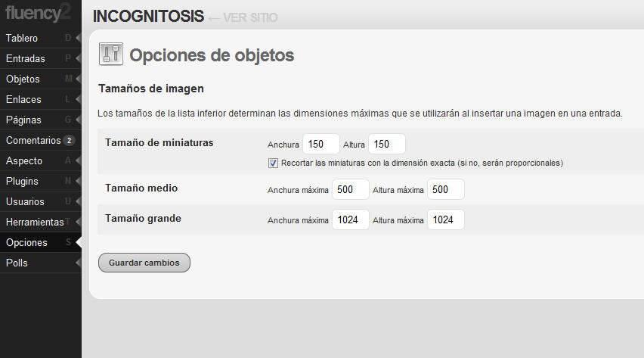The width and height of the screenshot is (644, 358).
Task: Click the INCOGNITOSIS site title
Action: (x=148, y=17)
